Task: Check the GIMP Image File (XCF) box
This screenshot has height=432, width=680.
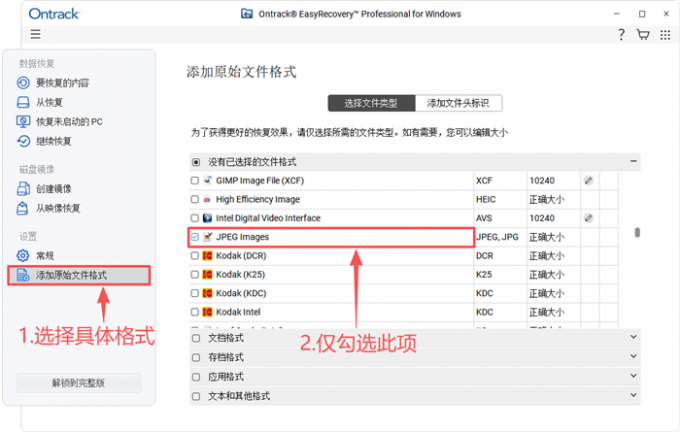Action: (x=195, y=180)
